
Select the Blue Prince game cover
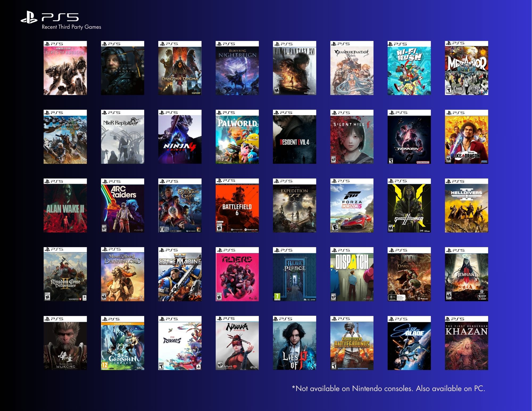click(x=294, y=274)
